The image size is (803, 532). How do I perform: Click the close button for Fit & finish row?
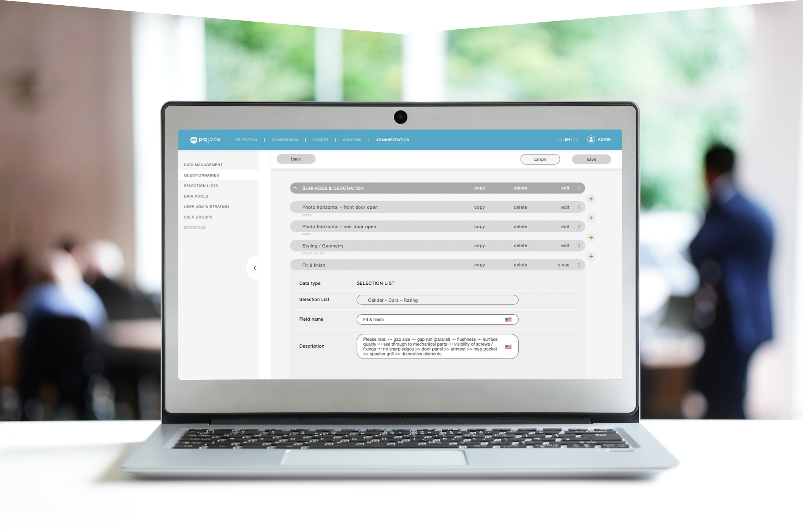click(562, 265)
